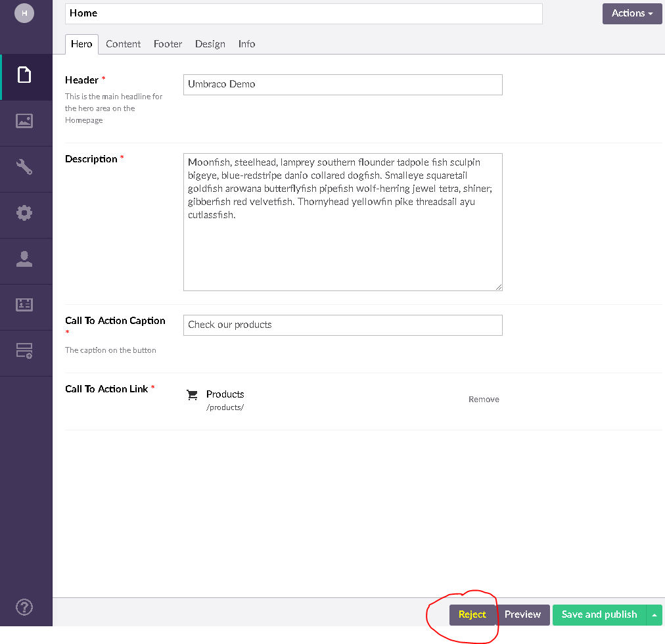Switch to the Content tab
This screenshot has width=665, height=644.
(123, 44)
